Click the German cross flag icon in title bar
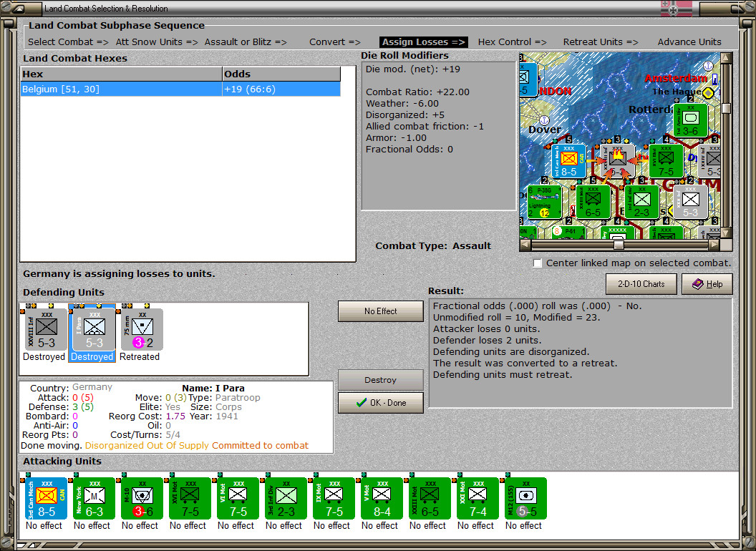Screen dimensions: 756x551 tap(676, 8)
